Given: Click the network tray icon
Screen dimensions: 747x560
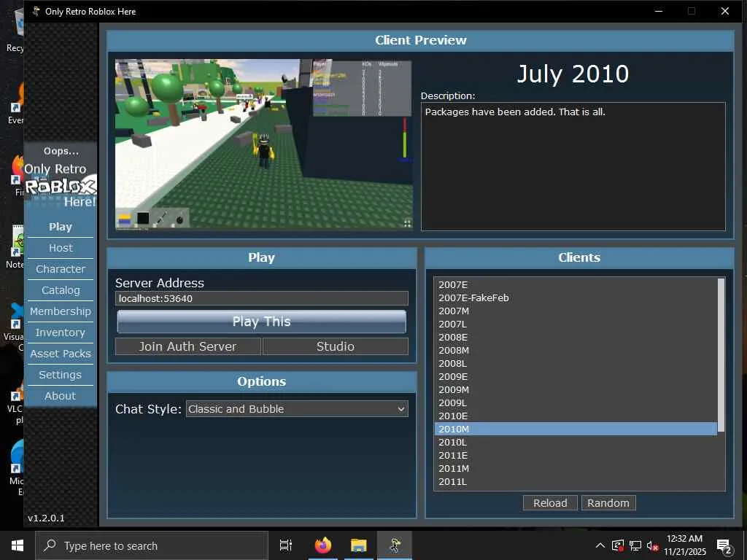Looking at the screenshot, I should pos(635,545).
